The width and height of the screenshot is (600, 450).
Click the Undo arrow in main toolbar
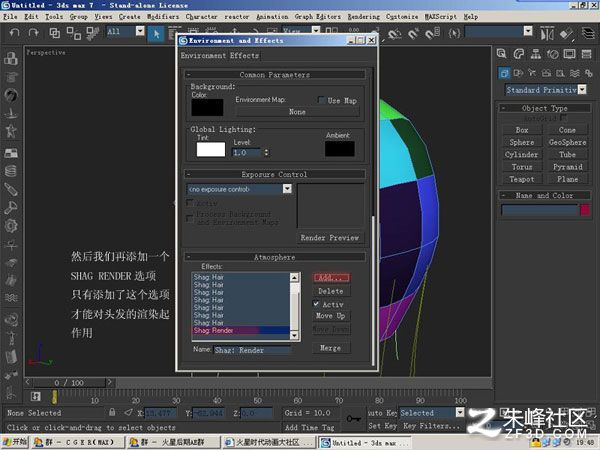click(x=15, y=33)
